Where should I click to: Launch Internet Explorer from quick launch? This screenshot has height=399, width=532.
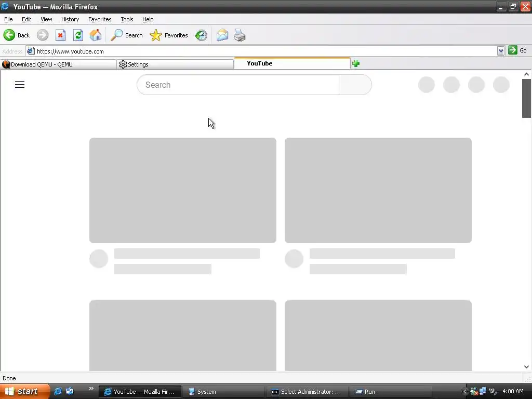click(58, 392)
